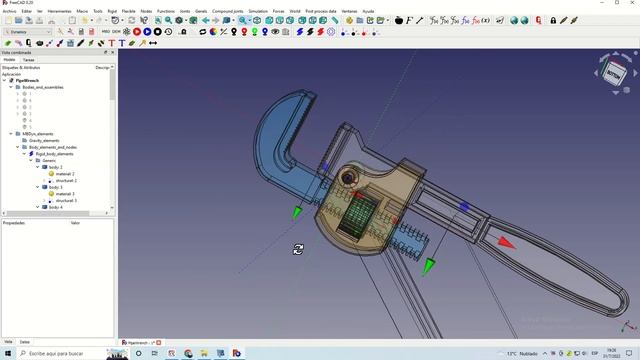Viewport: 640px width, 360px height.
Task: Switch to the Modelo tab
Action: click(x=9, y=60)
